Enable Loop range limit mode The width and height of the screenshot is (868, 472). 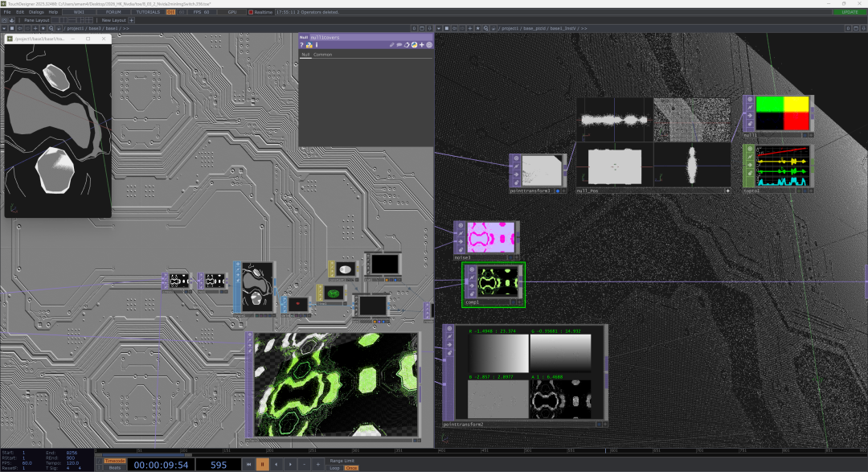pyautogui.click(x=334, y=468)
